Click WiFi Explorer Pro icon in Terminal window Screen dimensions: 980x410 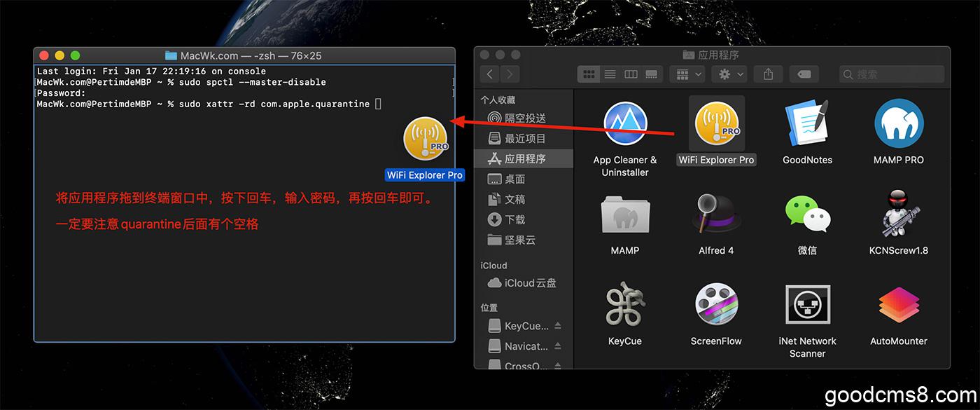click(426, 139)
